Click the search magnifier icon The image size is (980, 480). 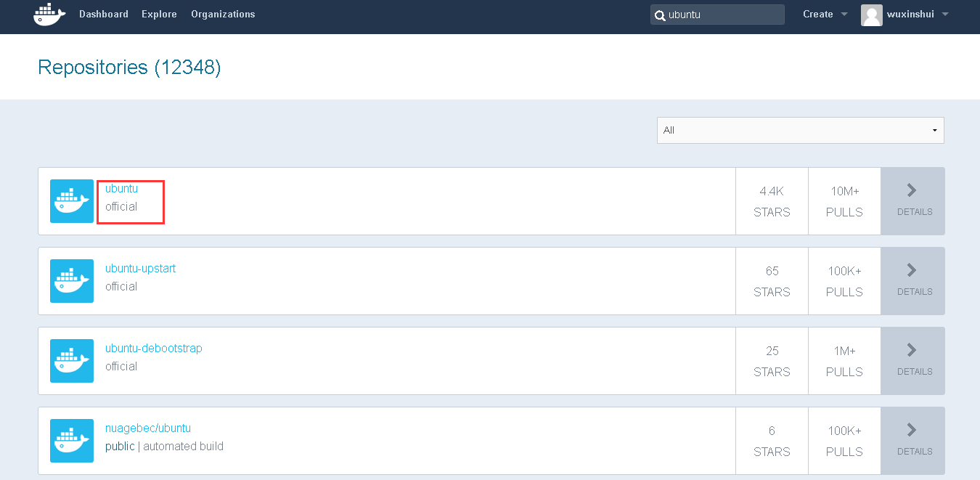point(660,15)
